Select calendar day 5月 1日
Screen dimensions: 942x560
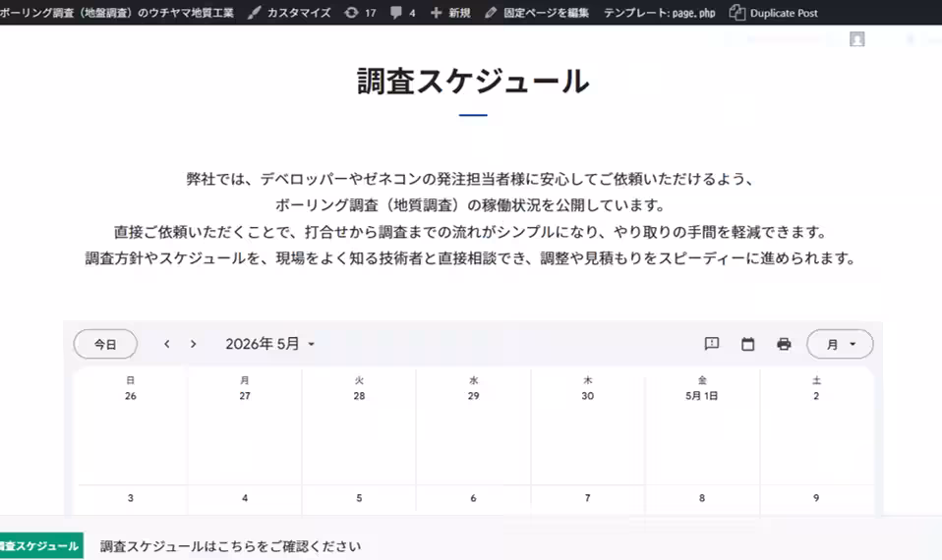point(702,396)
